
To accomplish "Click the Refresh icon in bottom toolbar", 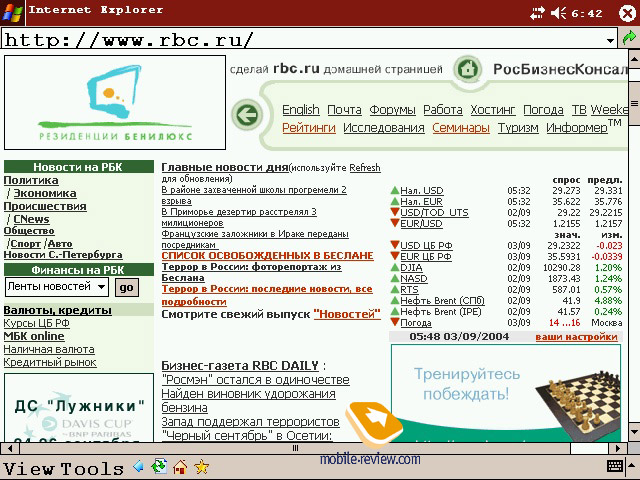I will 159,466.
